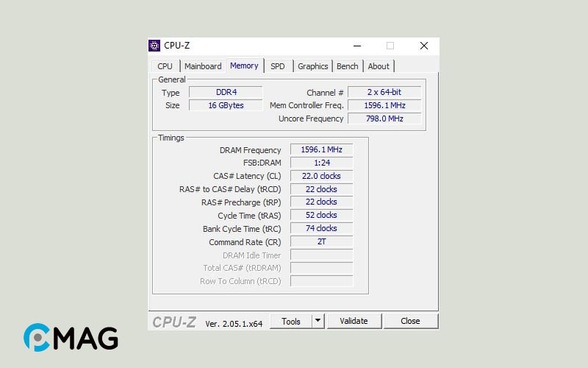Click the "DRAM Frequency" label
Viewport: 588px width, 368px height.
tap(250, 150)
